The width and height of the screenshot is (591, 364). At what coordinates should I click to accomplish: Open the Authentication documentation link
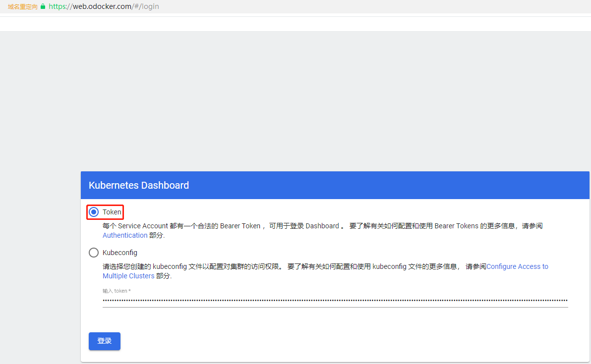pos(125,235)
